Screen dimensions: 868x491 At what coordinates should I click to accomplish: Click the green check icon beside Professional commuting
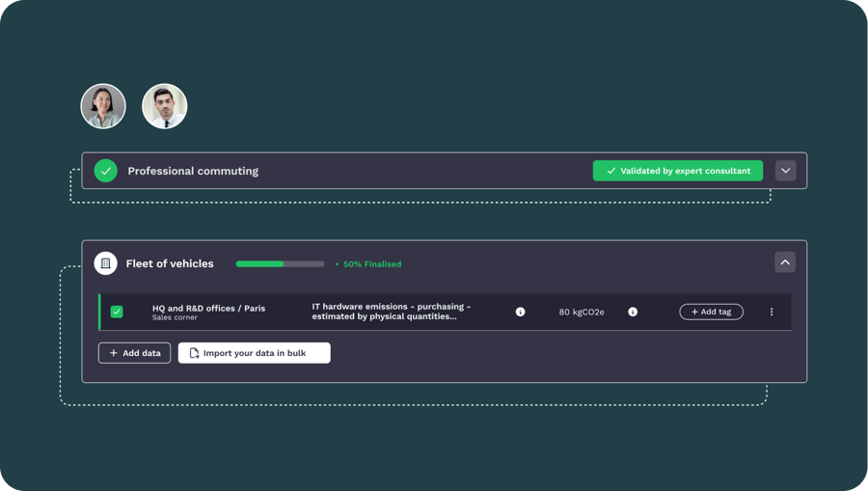click(x=106, y=171)
